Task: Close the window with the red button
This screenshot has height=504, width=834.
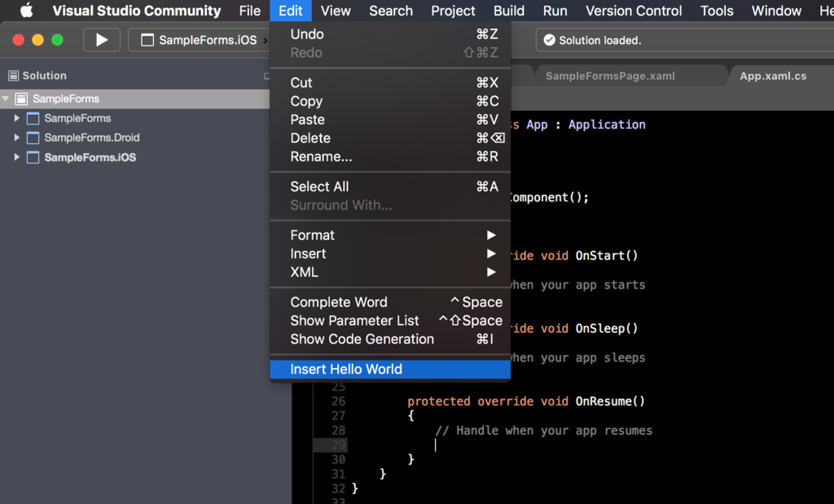Action: (19, 40)
